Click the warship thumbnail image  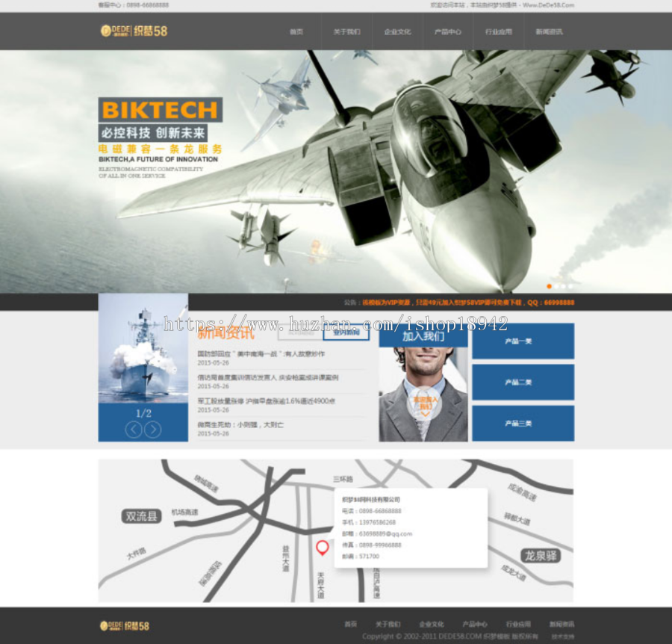(x=143, y=348)
